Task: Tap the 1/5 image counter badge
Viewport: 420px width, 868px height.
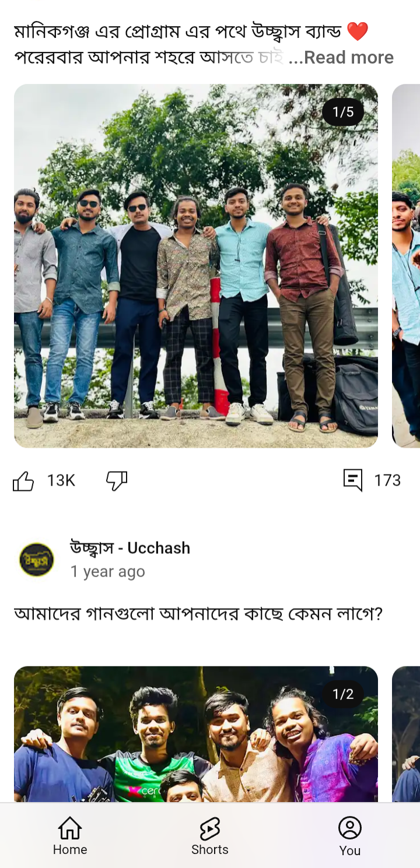Action: [x=343, y=112]
